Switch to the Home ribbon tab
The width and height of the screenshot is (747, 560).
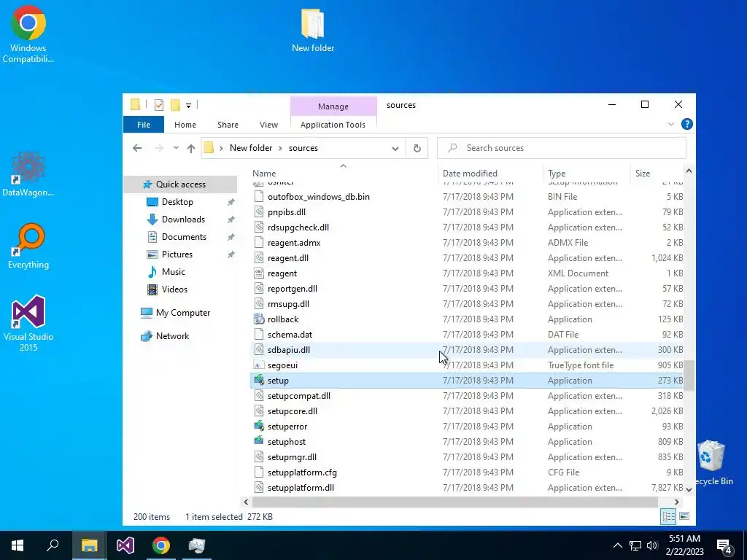tap(185, 125)
